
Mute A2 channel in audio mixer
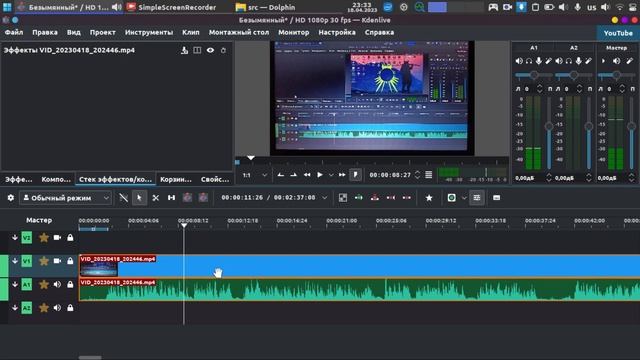coord(559,61)
